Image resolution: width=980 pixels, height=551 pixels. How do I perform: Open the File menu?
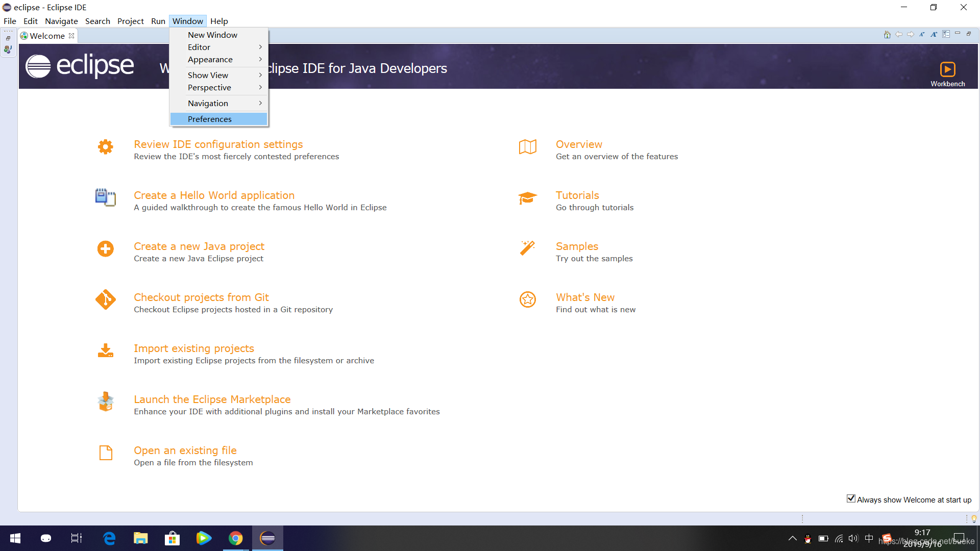tap(10, 21)
